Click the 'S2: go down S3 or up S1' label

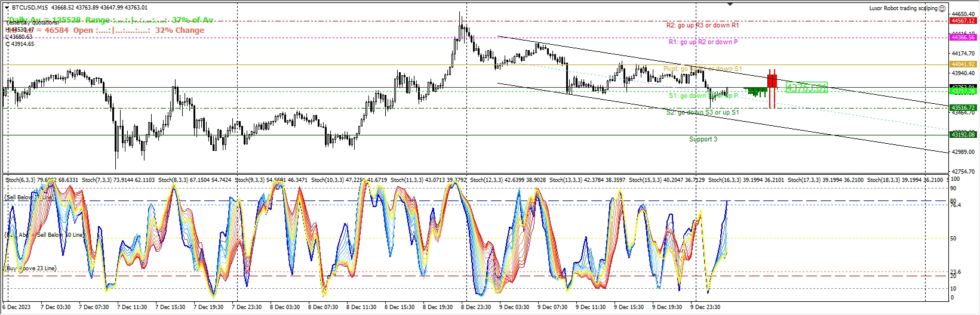(x=702, y=113)
